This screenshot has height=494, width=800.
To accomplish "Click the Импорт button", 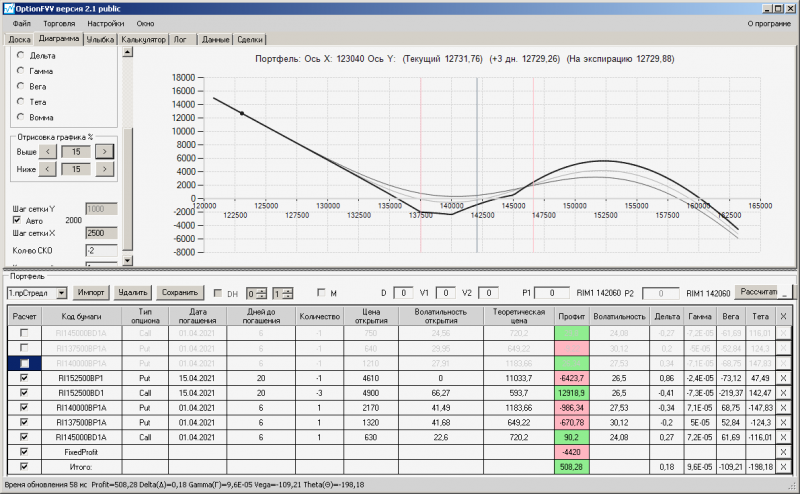I will [91, 292].
